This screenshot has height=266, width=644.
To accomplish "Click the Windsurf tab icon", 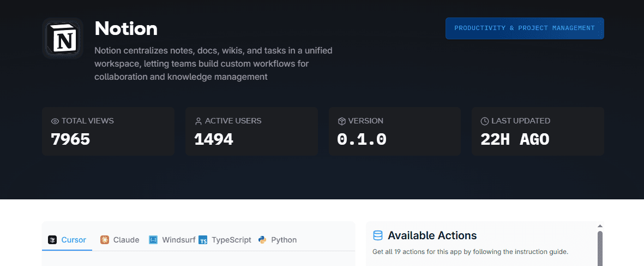I will coord(153,240).
